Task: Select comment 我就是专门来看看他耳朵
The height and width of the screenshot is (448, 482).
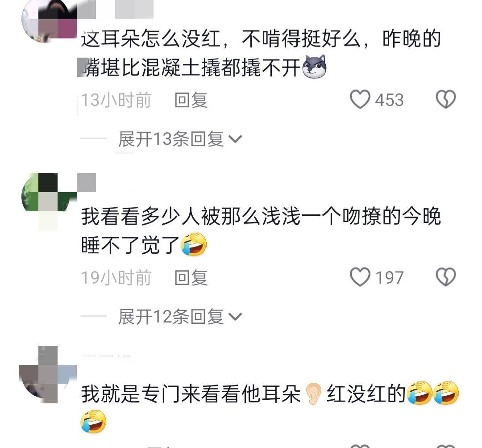Action: pos(191,394)
